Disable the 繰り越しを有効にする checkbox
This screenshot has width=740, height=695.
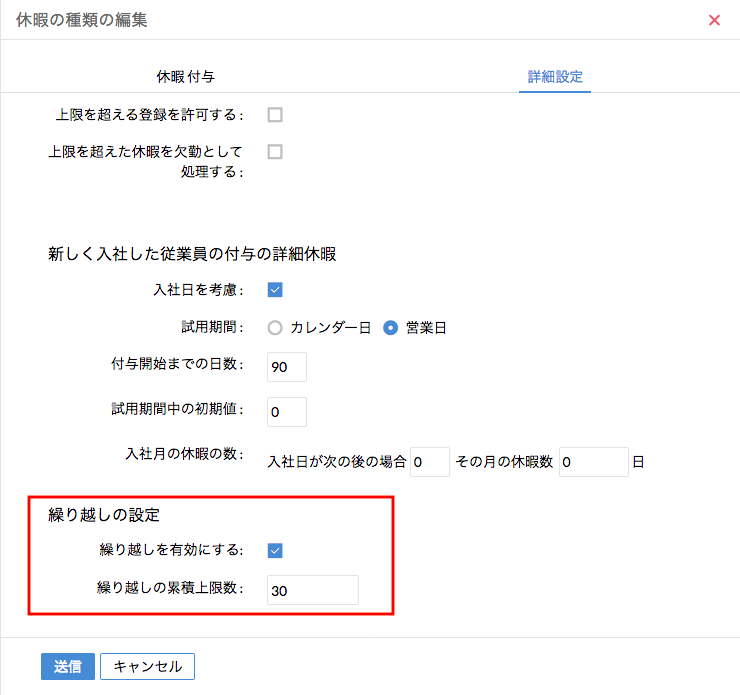275,550
